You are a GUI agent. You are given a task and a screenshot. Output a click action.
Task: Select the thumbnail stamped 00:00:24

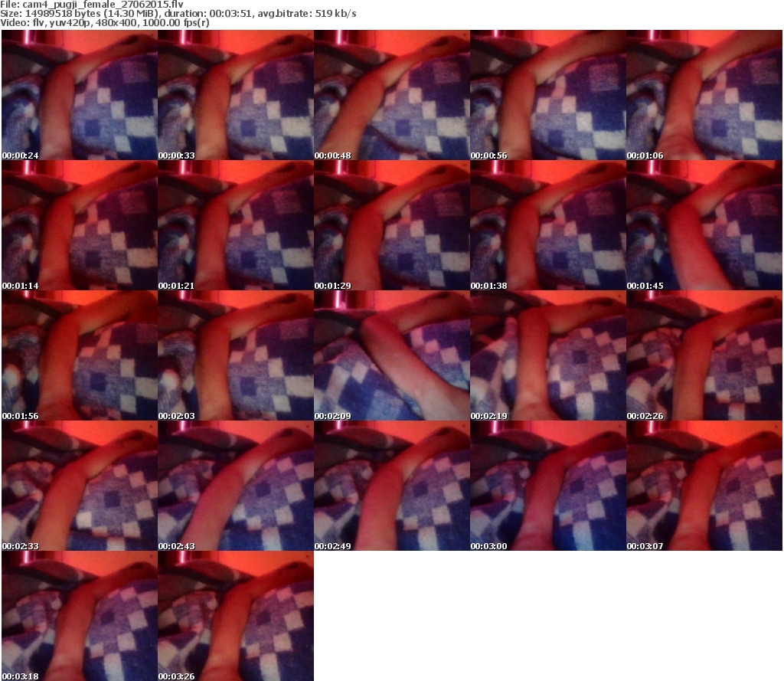click(x=80, y=95)
